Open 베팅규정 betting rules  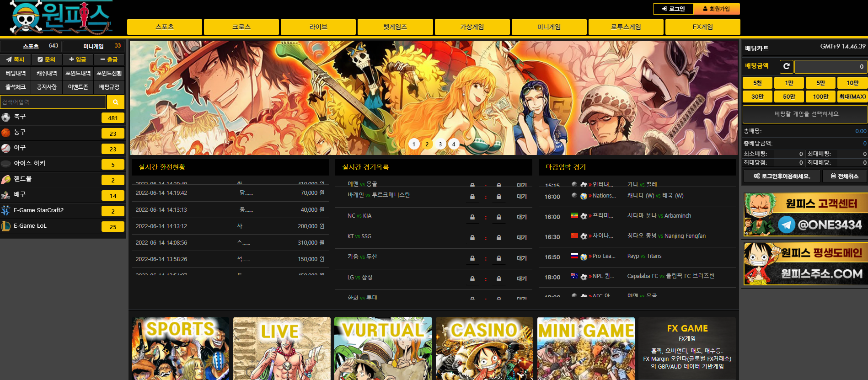coord(109,87)
